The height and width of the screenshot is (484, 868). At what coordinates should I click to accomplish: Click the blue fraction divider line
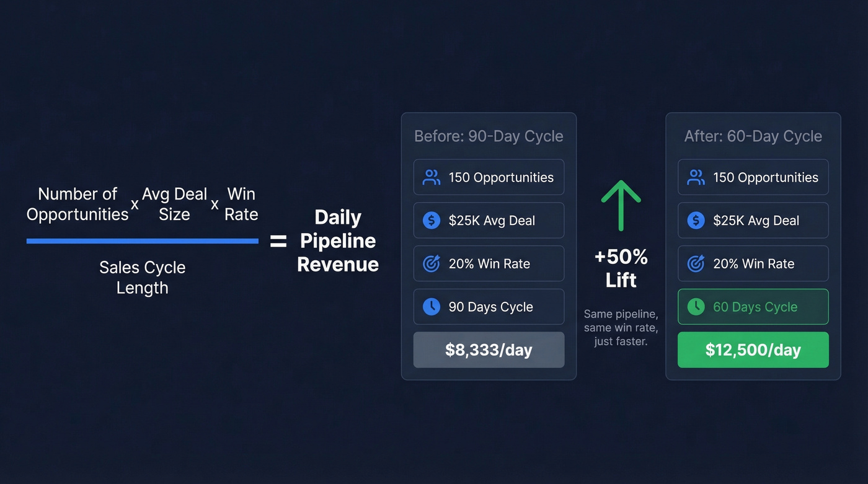coord(142,241)
